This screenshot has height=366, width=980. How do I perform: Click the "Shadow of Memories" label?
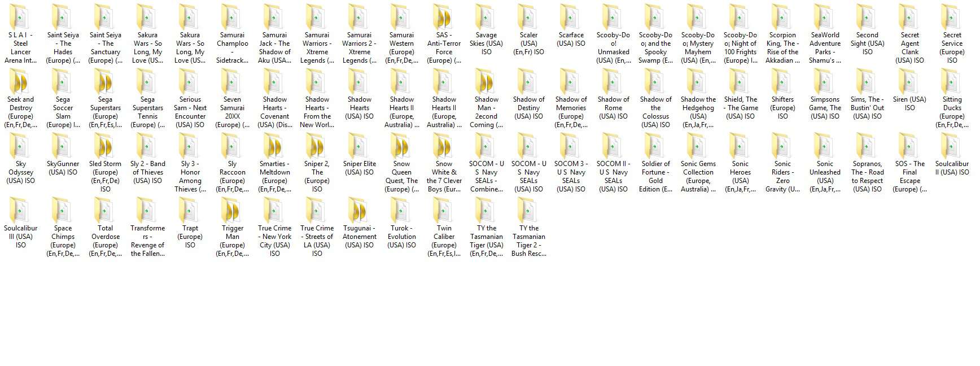coord(571,112)
